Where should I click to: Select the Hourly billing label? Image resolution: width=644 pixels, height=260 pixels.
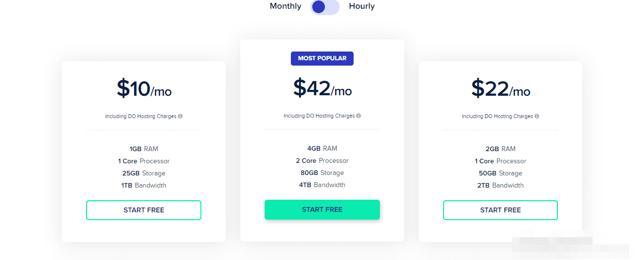tap(362, 6)
